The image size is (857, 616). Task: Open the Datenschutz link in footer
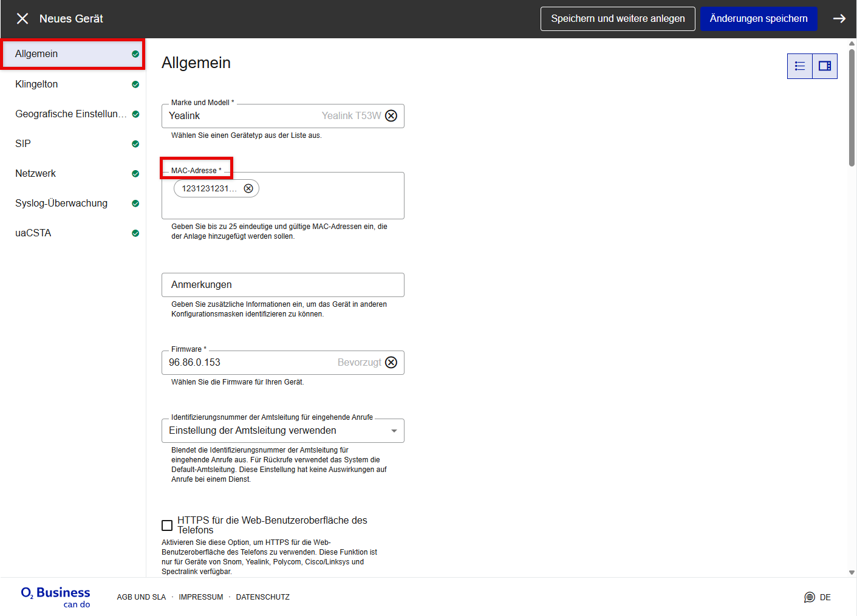pos(262,597)
